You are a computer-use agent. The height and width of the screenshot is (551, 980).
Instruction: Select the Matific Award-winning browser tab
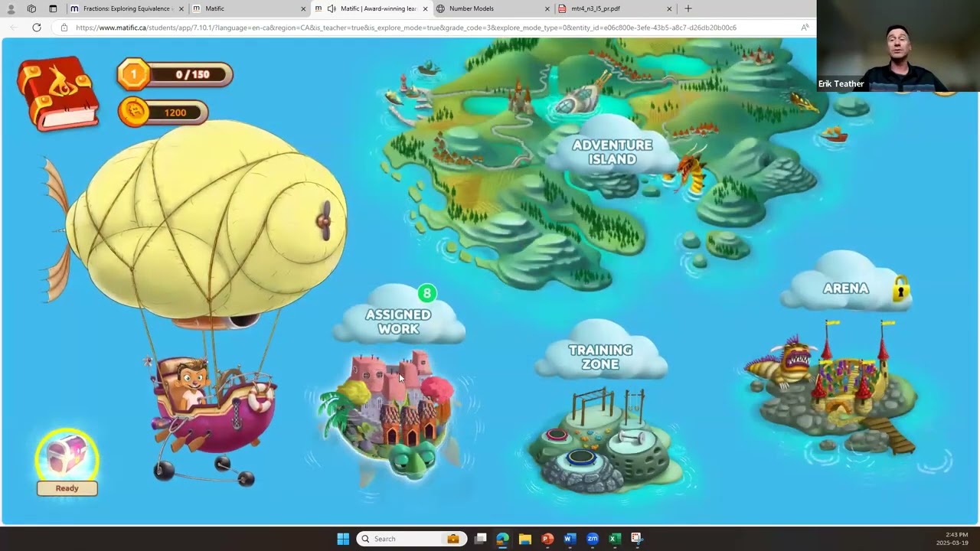click(x=371, y=8)
